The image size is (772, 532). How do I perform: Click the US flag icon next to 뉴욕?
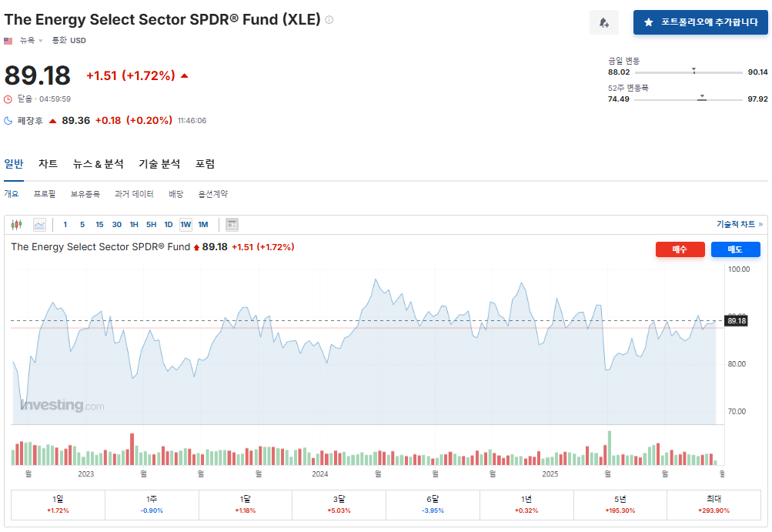[8, 40]
